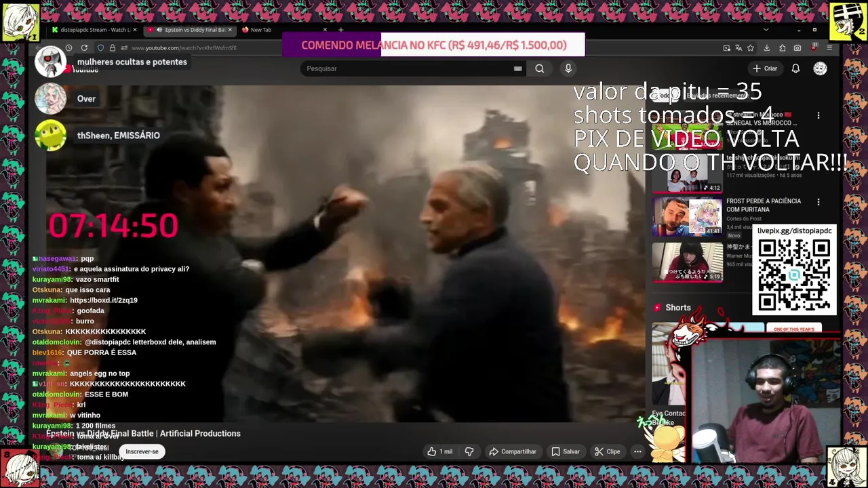Click chat user thSheen, EMISSÁRIO
This screenshot has height=488, width=868.
tap(119, 136)
